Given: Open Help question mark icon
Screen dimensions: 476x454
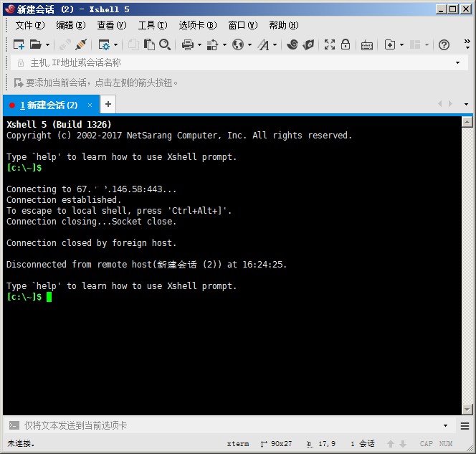Looking at the screenshot, I should pos(444,45).
